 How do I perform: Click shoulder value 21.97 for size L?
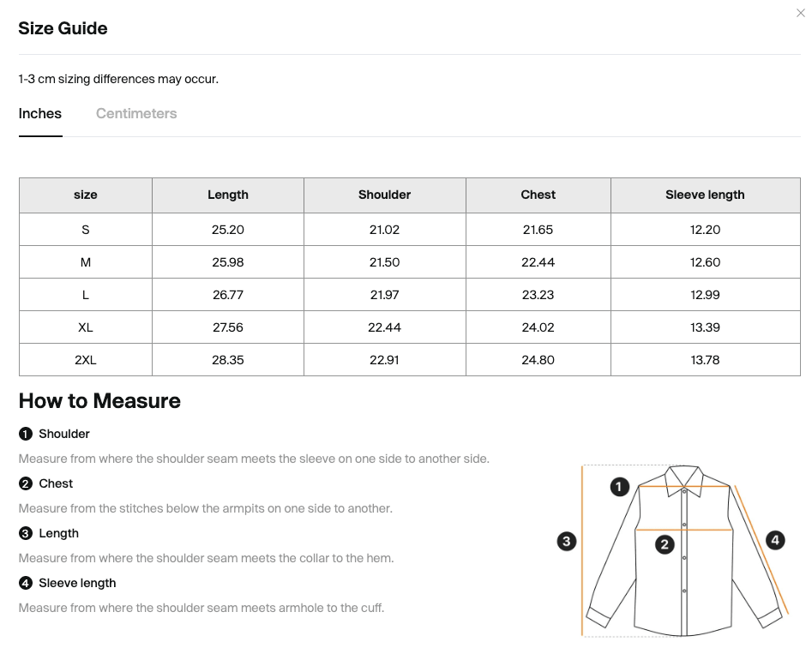tap(384, 295)
